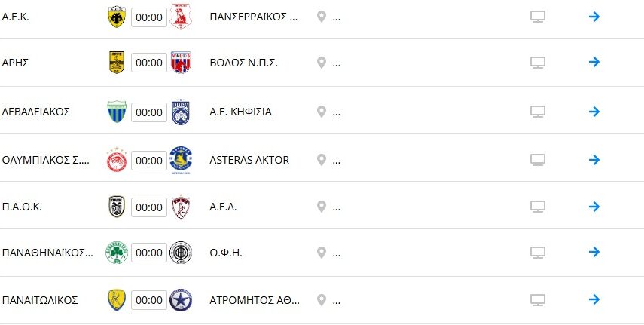
Task: Open the A.E.K. match details arrow
Action: (x=594, y=17)
